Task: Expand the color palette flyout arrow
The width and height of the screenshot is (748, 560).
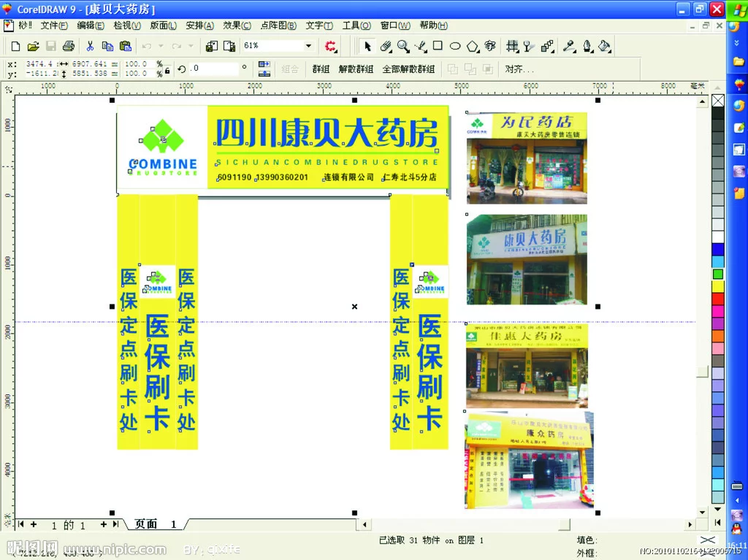Action: (x=718, y=522)
